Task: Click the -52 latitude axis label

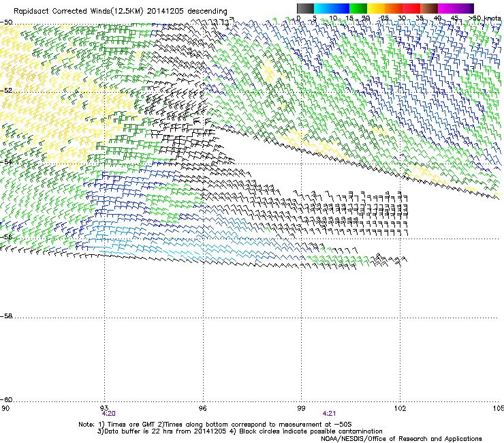Action: (x=6, y=91)
